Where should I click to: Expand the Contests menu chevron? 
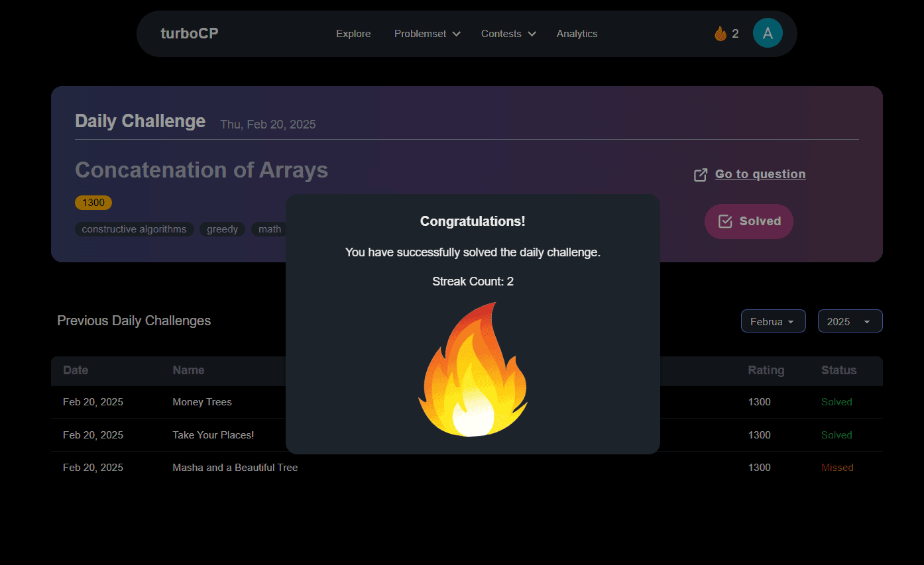pyautogui.click(x=532, y=34)
